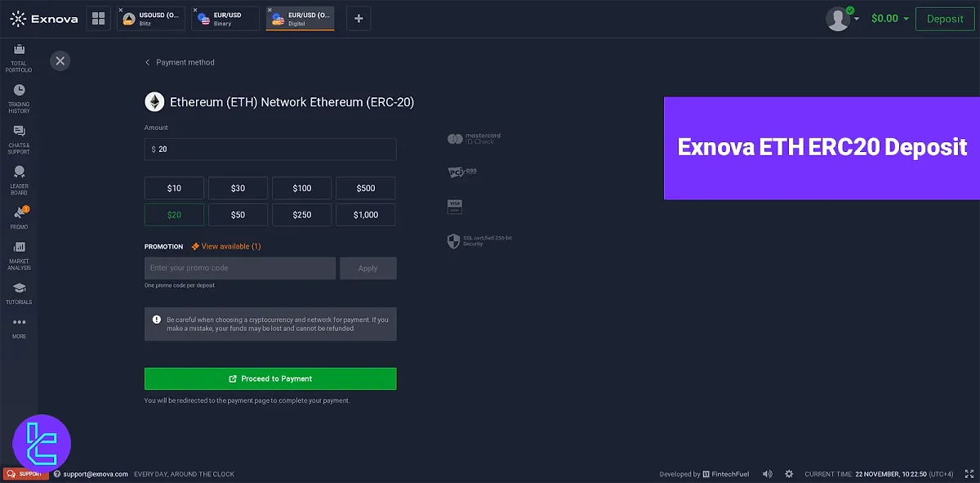Image resolution: width=980 pixels, height=483 pixels.
Task: Select the $100 preset amount
Action: coord(301,187)
